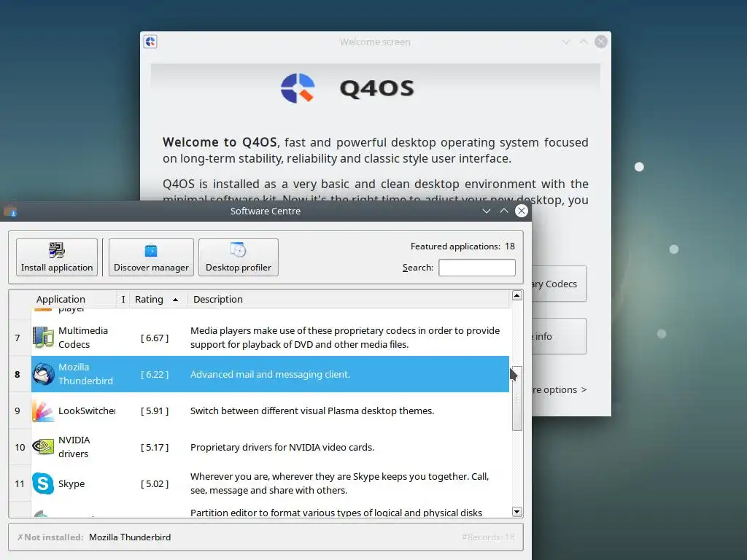Click the LookSwitcher name text
This screenshot has height=560, width=747.
(x=87, y=411)
